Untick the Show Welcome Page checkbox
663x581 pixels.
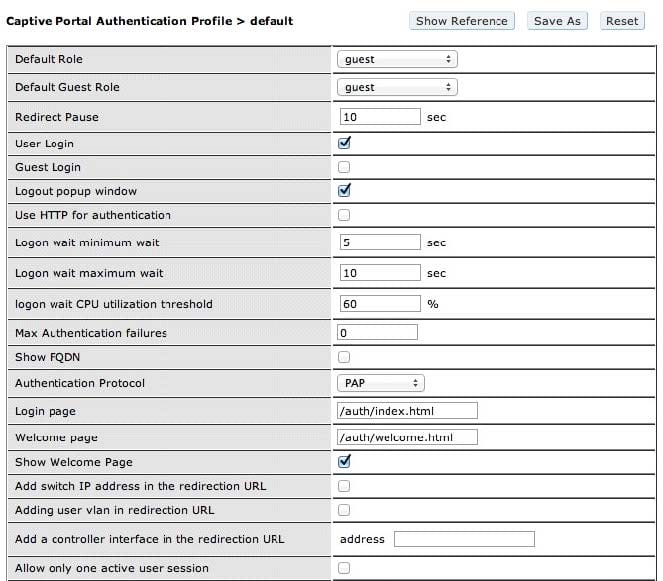pyautogui.click(x=344, y=461)
